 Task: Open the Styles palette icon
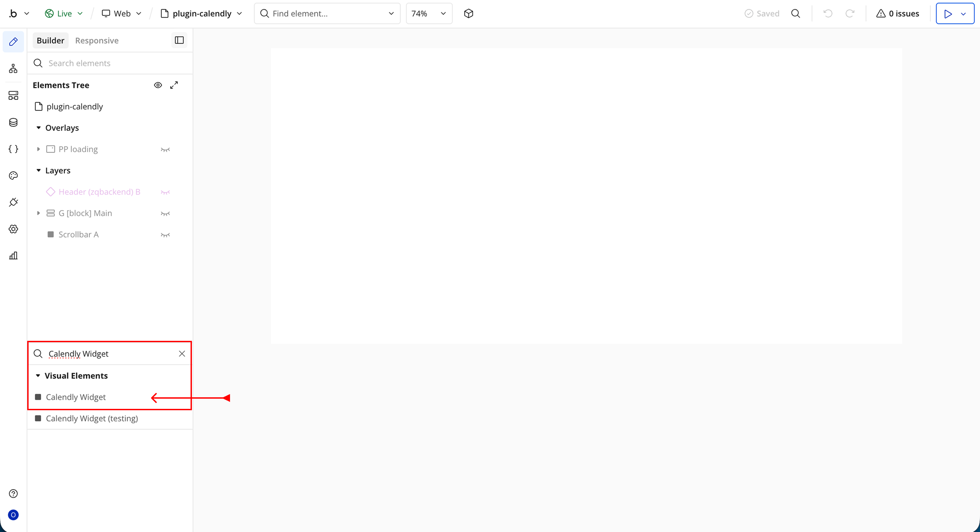tap(13, 176)
